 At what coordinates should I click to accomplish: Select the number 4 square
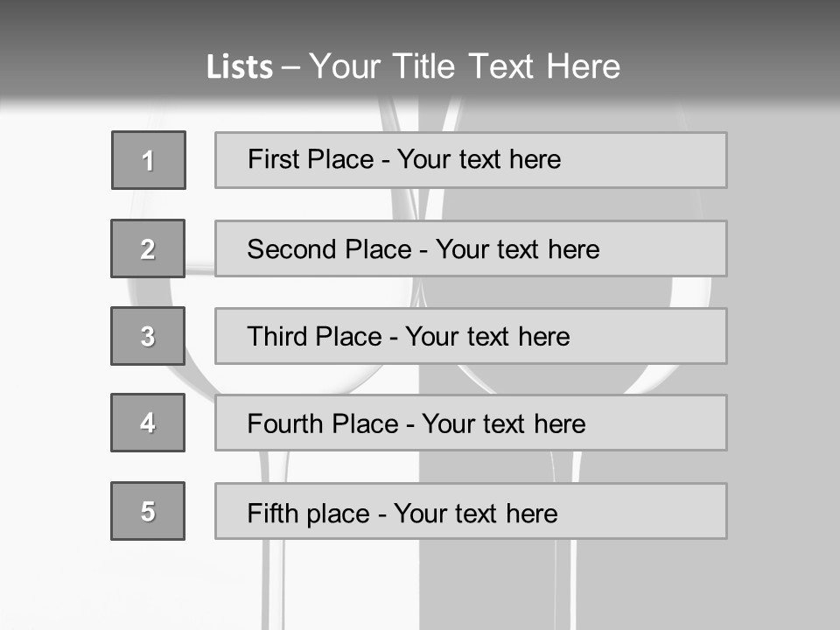148,423
